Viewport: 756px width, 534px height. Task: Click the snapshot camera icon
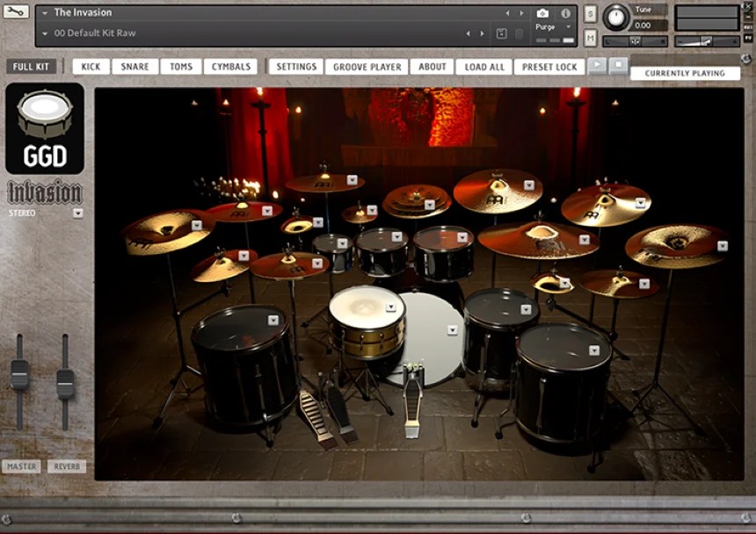[x=542, y=13]
